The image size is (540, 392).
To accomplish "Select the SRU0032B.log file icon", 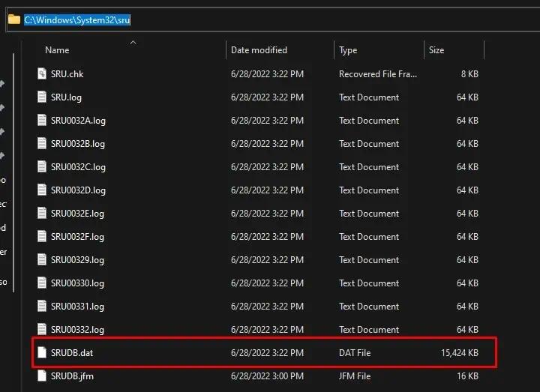I will [x=42, y=143].
